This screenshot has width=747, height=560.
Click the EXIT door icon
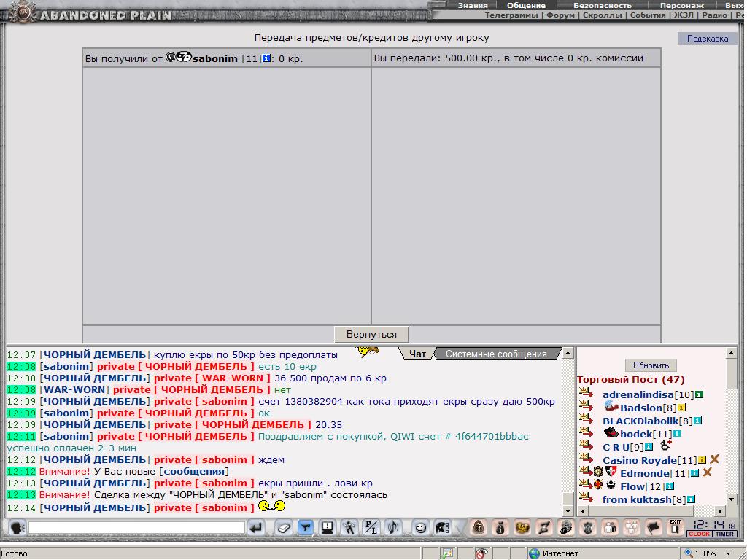[675, 527]
